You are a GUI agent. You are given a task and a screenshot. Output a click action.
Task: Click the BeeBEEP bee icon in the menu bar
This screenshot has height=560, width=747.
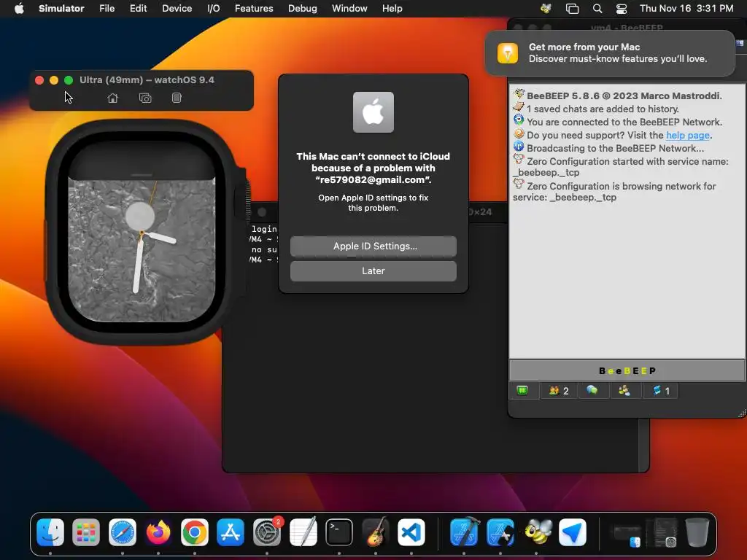[546, 8]
